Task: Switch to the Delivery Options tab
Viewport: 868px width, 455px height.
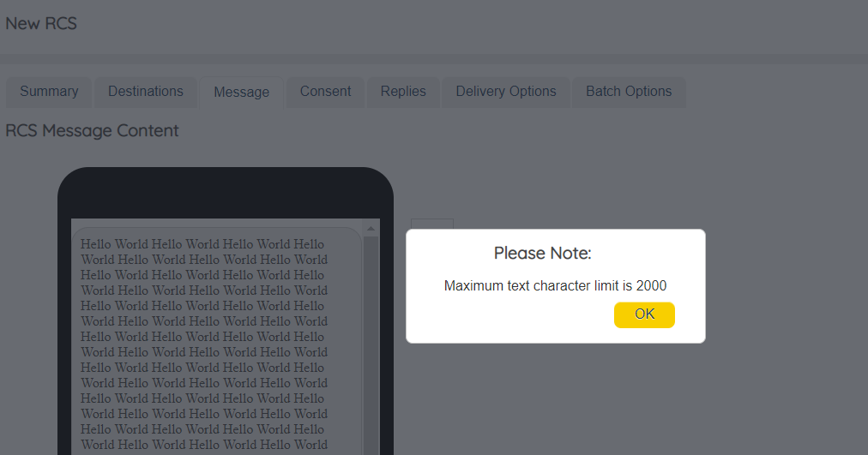Action: [x=506, y=92]
